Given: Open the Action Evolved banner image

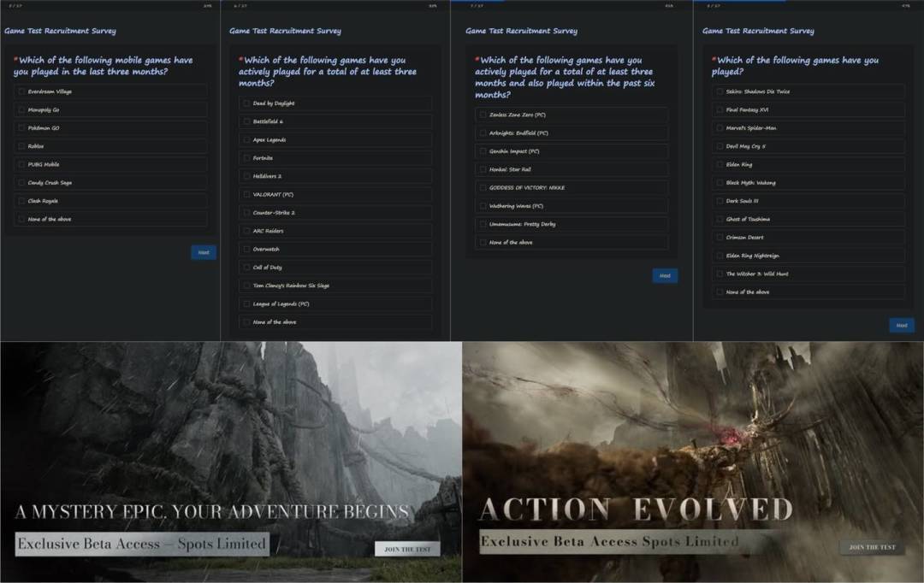Looking at the screenshot, I should click(x=693, y=462).
